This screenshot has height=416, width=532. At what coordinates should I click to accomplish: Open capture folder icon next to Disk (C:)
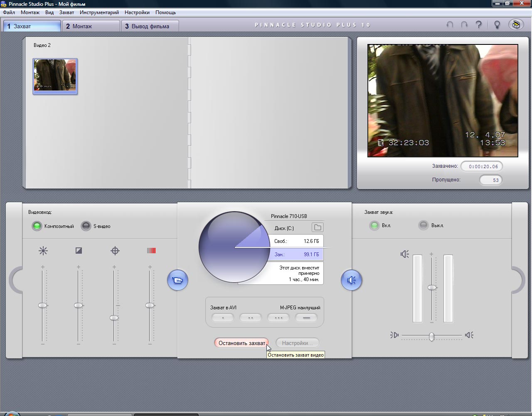318,228
